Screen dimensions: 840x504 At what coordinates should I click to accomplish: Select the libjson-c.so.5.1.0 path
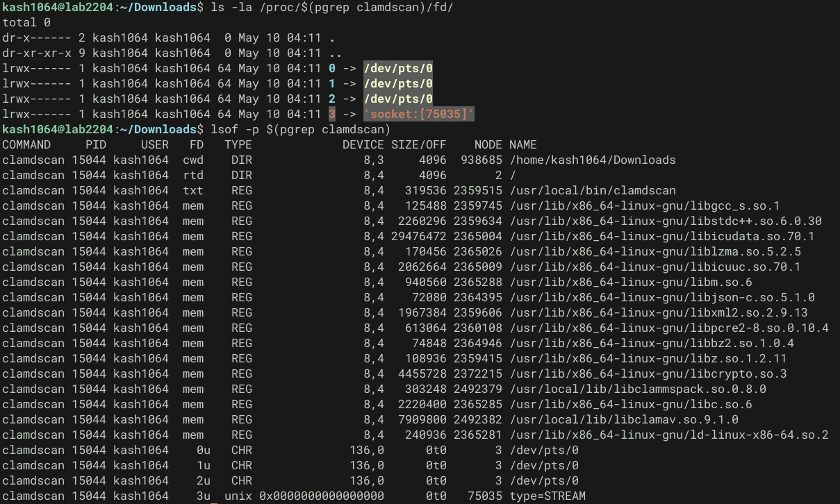point(662,297)
